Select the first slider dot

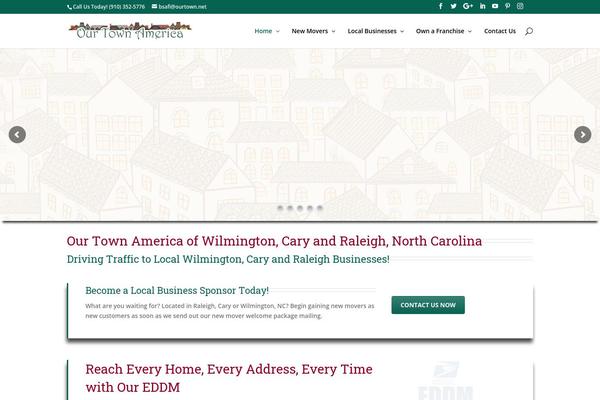click(x=280, y=208)
